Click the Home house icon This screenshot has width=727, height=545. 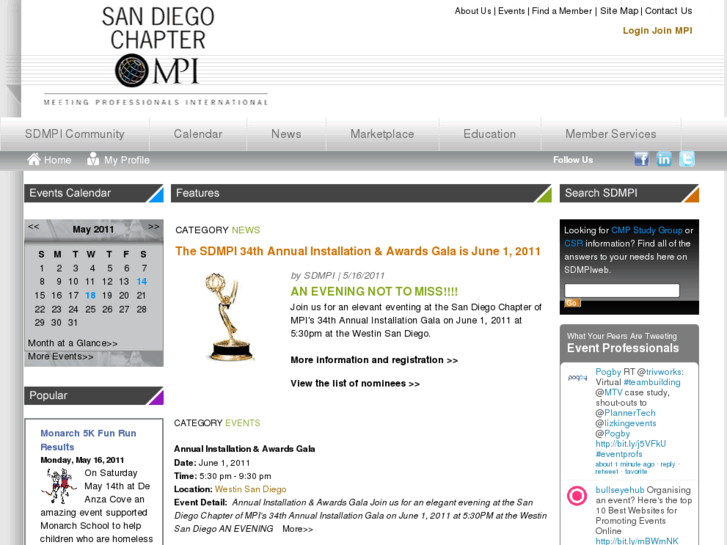33,159
